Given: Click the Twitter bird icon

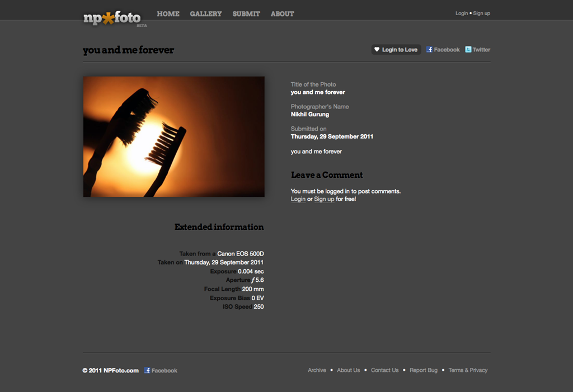Looking at the screenshot, I should point(468,49).
